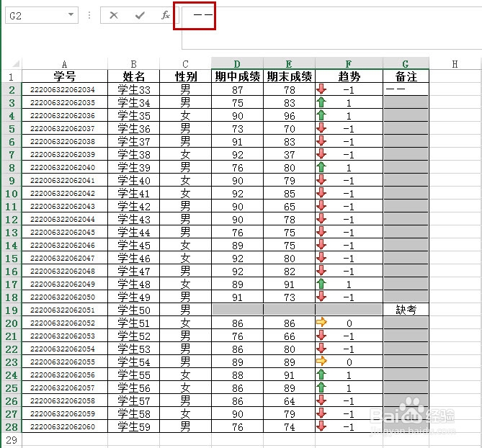This screenshot has width=482, height=448.
Task: Click the red down arrow in row 7
Action: click(x=321, y=153)
